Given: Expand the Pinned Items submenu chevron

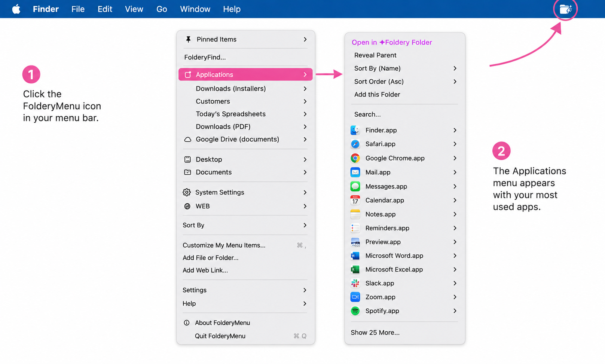Looking at the screenshot, I should pos(305,39).
